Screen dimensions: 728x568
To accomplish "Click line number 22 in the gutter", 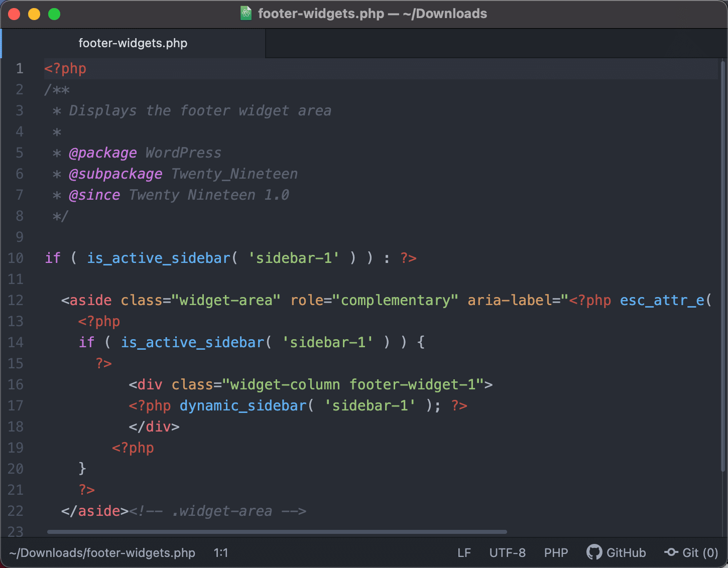I will (x=16, y=511).
